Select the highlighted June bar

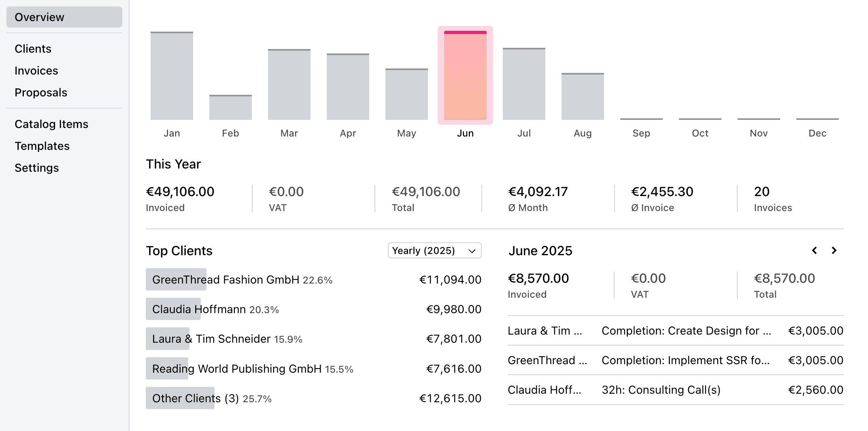(x=465, y=76)
